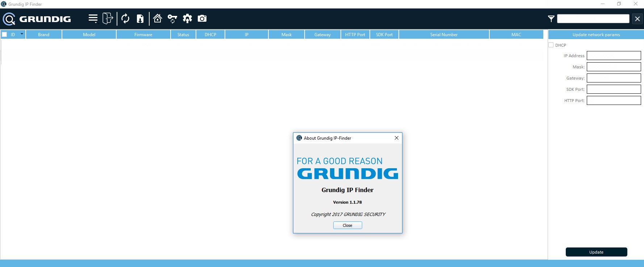Click the Update button
Viewport: 644px width, 267px height.
click(596, 252)
